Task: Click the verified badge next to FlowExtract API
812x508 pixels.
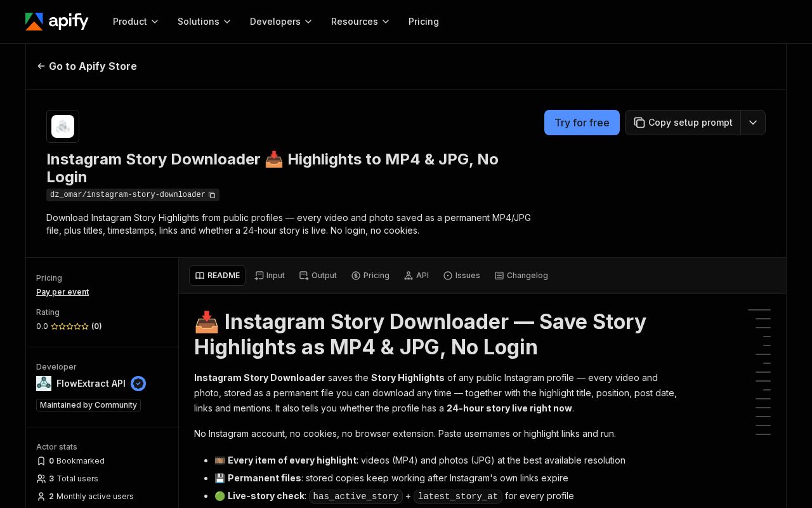Action: (138, 384)
